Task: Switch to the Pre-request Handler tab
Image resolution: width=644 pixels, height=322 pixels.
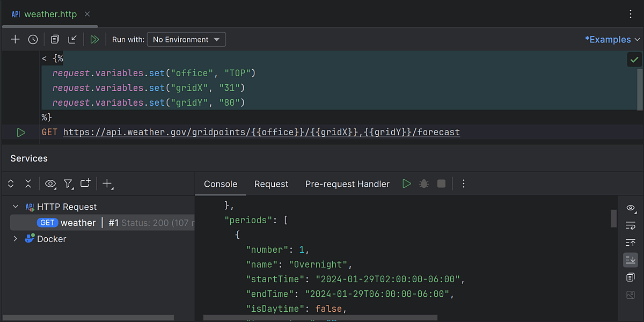Action: click(x=347, y=184)
